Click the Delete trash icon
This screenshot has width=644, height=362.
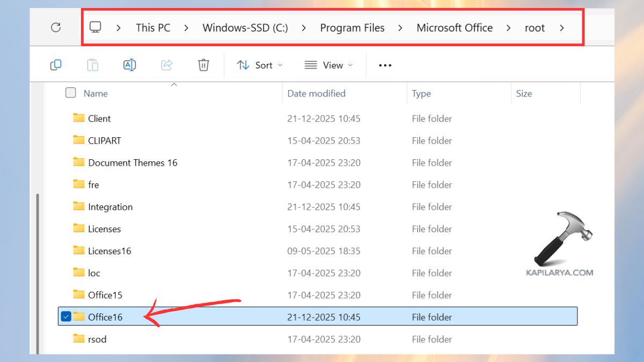[203, 64]
